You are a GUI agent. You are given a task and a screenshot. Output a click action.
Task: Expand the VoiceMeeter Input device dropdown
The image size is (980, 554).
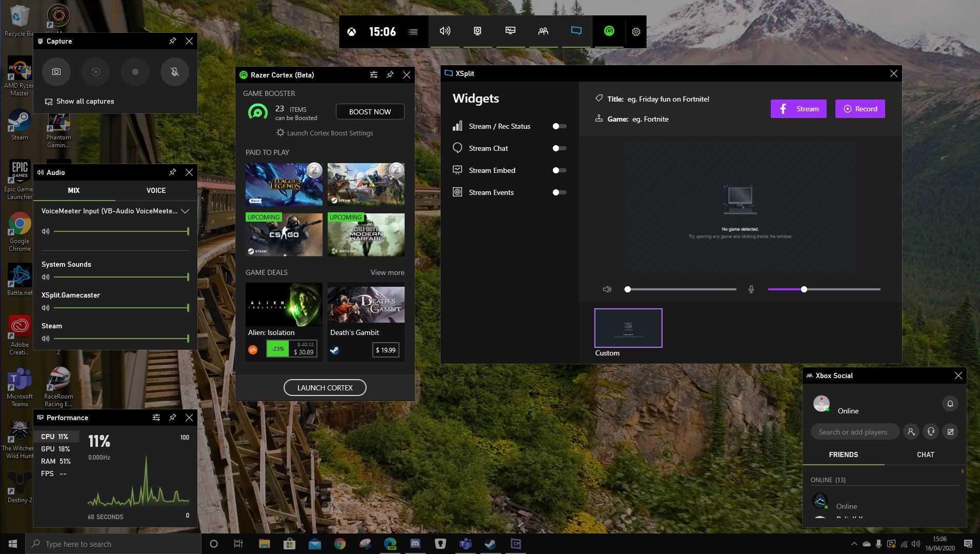tap(185, 211)
